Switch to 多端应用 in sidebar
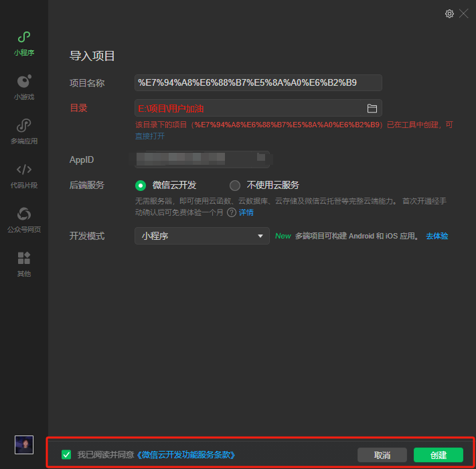Viewport: 476px width, 469px height. (x=23, y=131)
